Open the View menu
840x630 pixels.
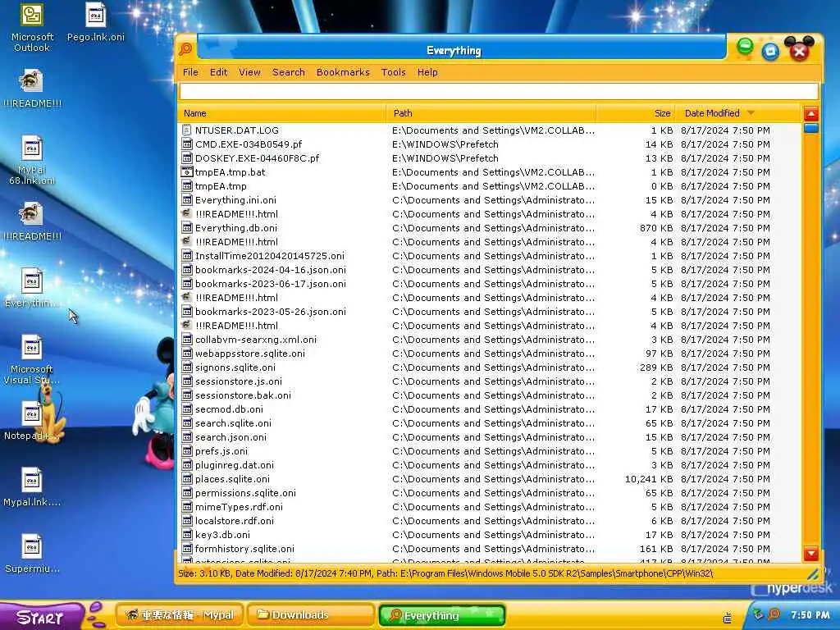tap(249, 72)
